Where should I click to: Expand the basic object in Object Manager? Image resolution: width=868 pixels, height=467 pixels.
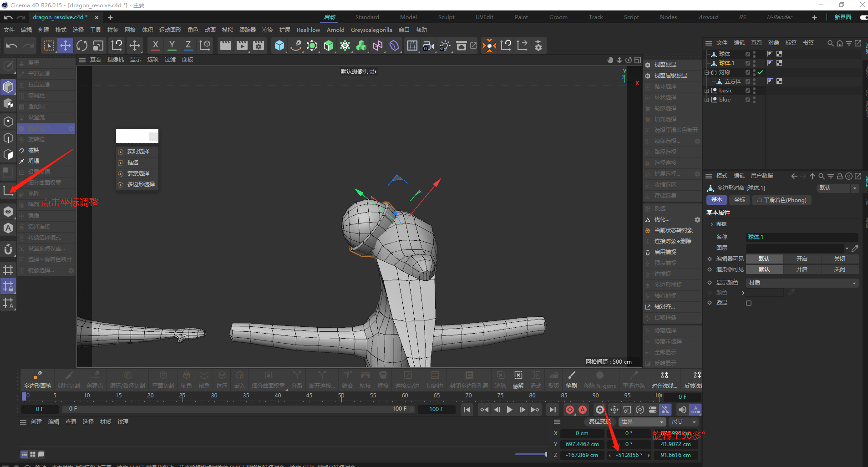tap(707, 91)
